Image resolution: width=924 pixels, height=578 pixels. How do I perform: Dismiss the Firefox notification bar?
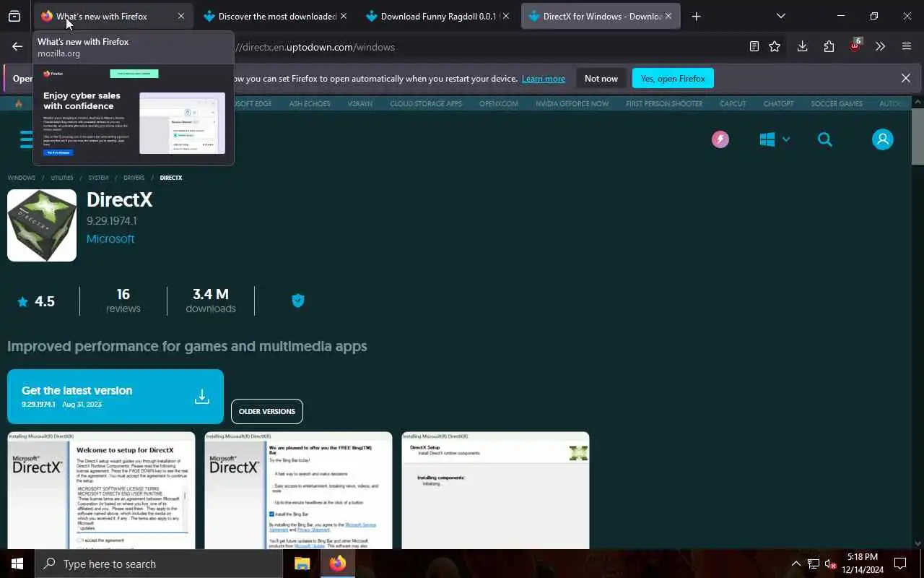(x=906, y=78)
